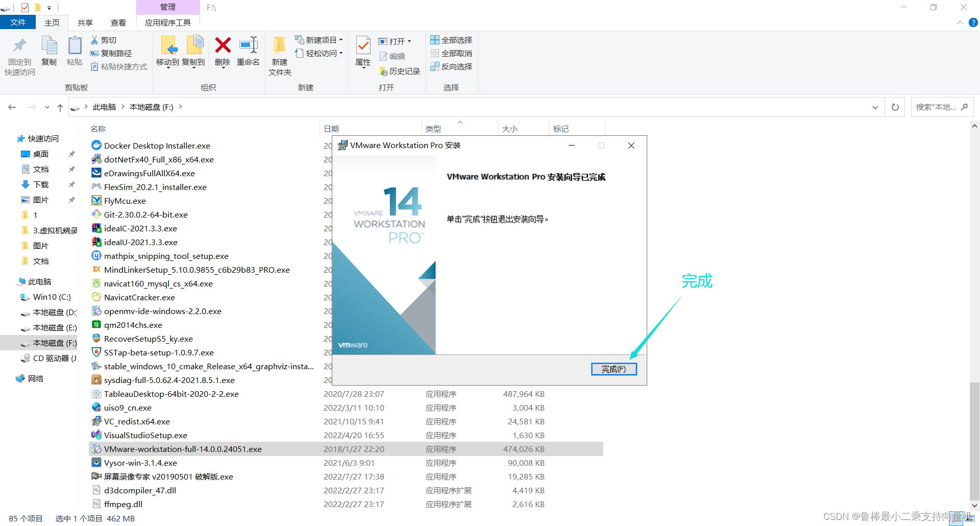The height and width of the screenshot is (526, 980).
Task: Collapse the ribbon with chevron
Action: pyautogui.click(x=960, y=22)
